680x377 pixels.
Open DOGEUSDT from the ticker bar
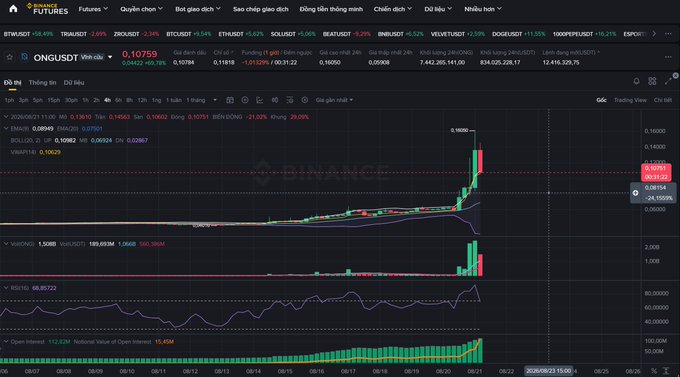[519, 34]
